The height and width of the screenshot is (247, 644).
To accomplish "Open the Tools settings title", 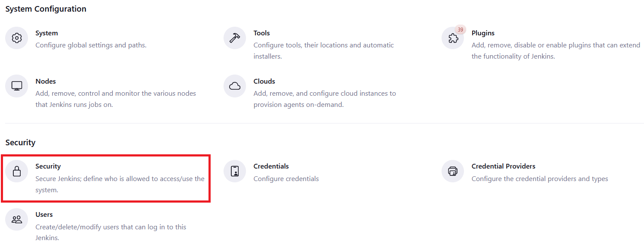I will (x=261, y=33).
